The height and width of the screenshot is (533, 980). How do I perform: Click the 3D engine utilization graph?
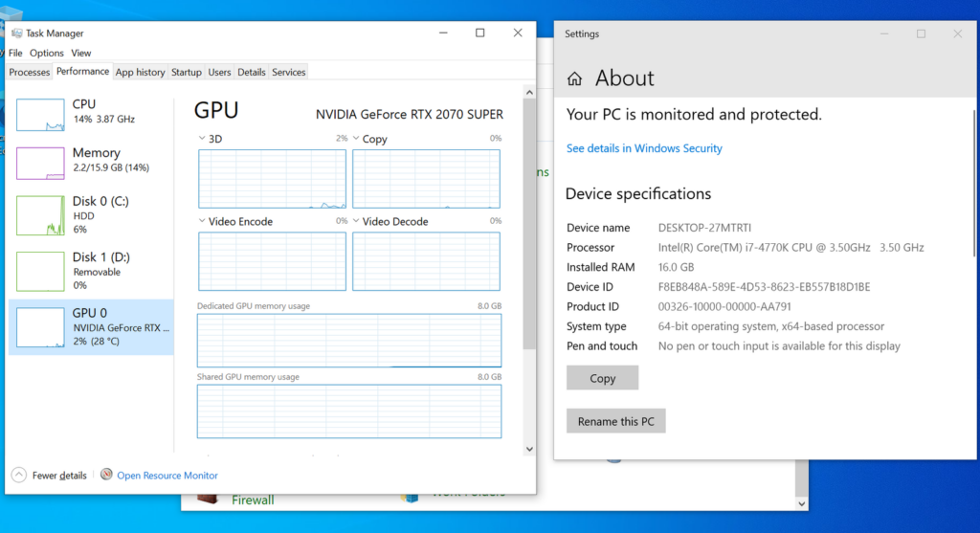272,179
